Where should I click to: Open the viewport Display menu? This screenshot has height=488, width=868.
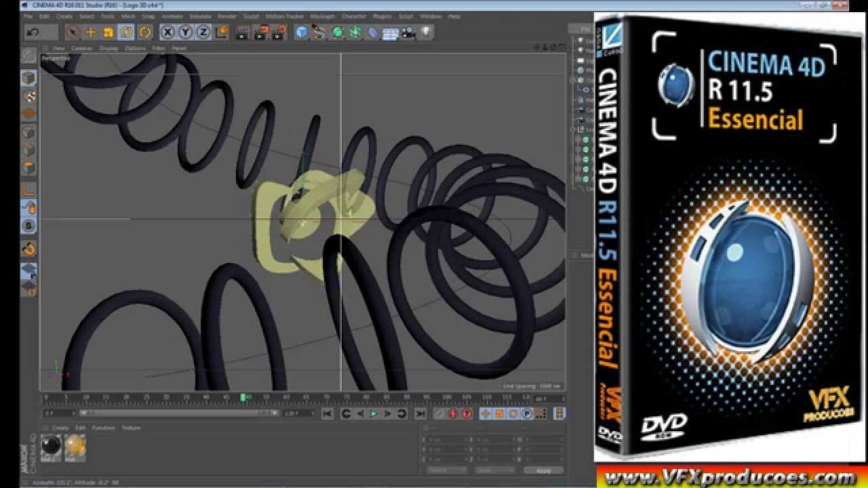pyautogui.click(x=108, y=49)
